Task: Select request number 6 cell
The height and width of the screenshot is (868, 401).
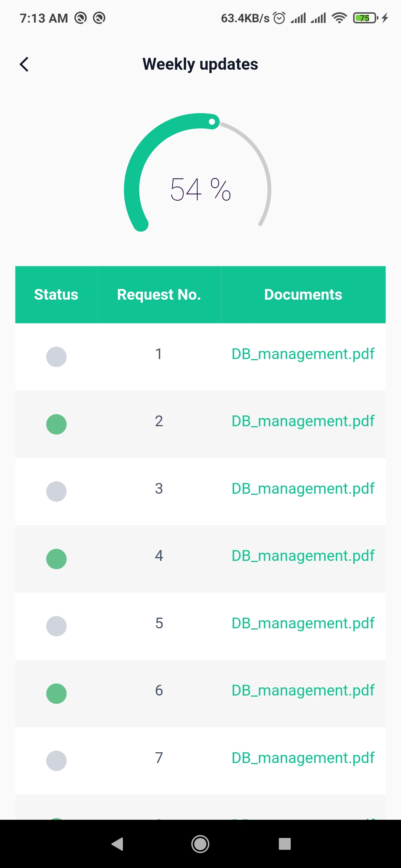Action: tap(159, 690)
